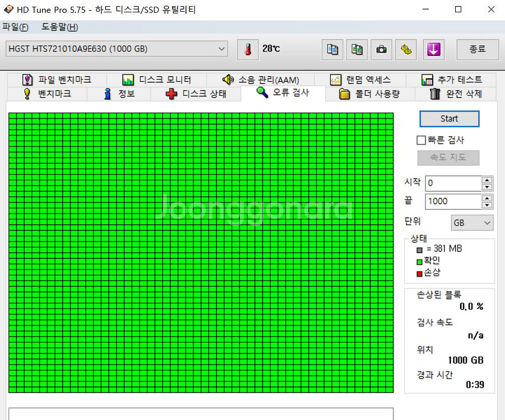The width and height of the screenshot is (505, 420).
Task: Open the 도움말(H) menu
Action: tap(59, 27)
